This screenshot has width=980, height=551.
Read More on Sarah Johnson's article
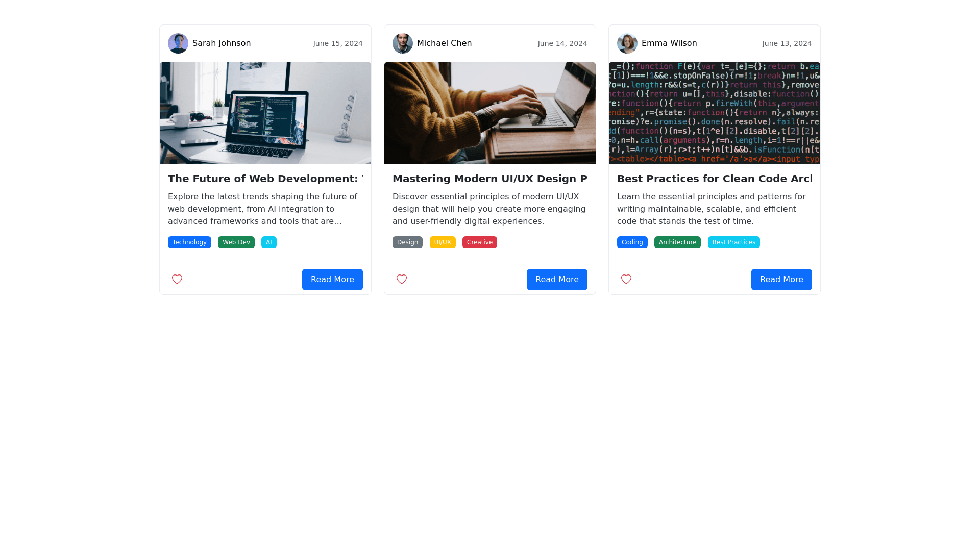pos(332,280)
